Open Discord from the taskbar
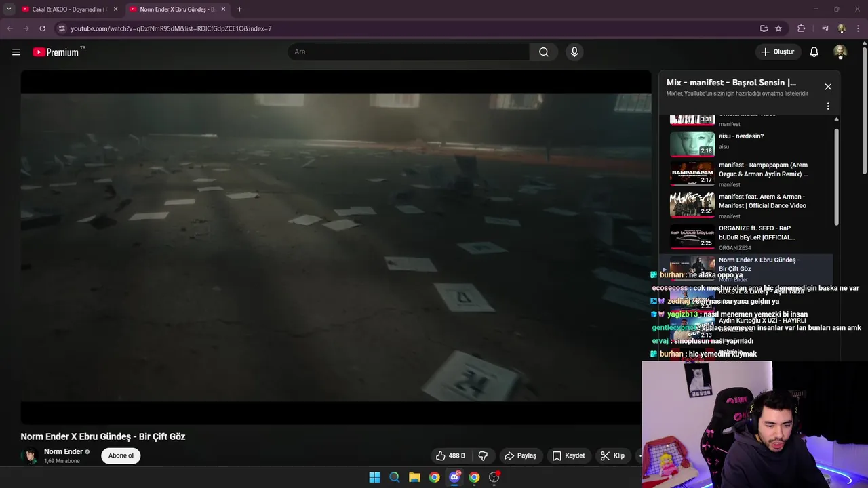868x488 pixels. click(x=454, y=477)
